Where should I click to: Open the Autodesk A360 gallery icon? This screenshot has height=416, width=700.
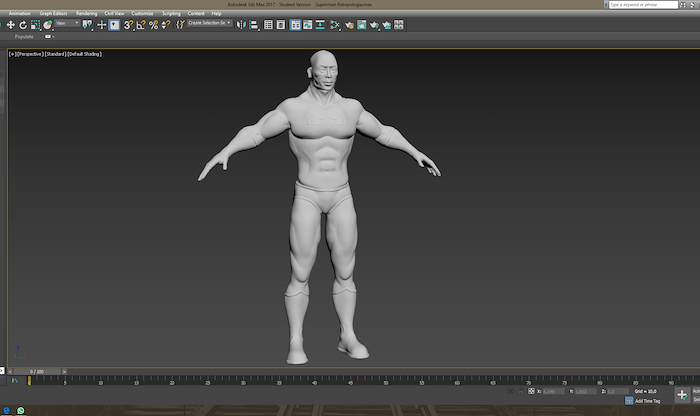tap(399, 25)
